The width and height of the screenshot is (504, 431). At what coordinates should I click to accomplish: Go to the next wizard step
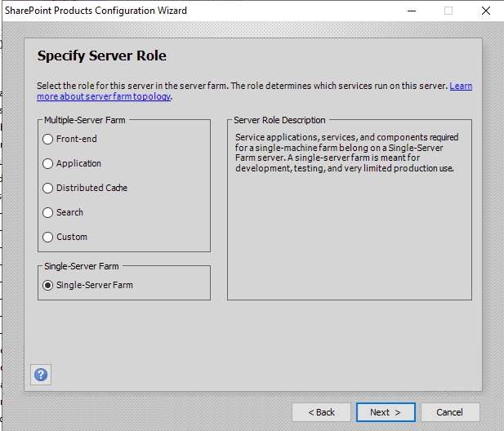386,412
